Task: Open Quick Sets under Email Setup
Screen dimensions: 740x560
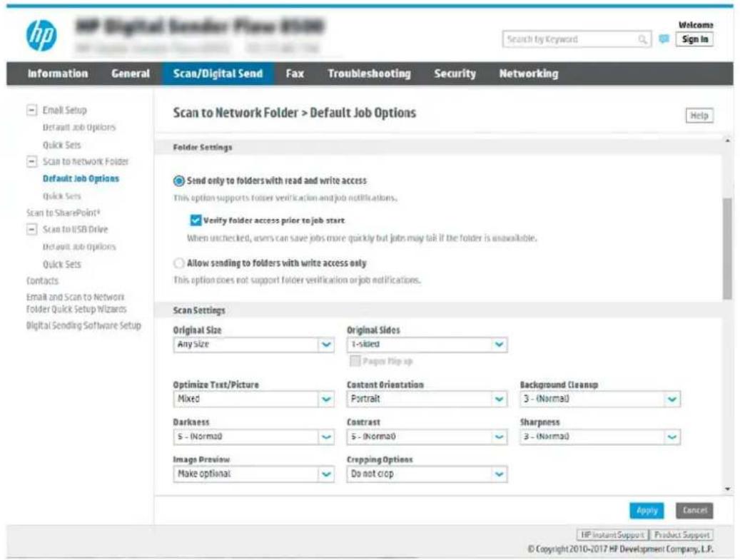Action: click(62, 145)
